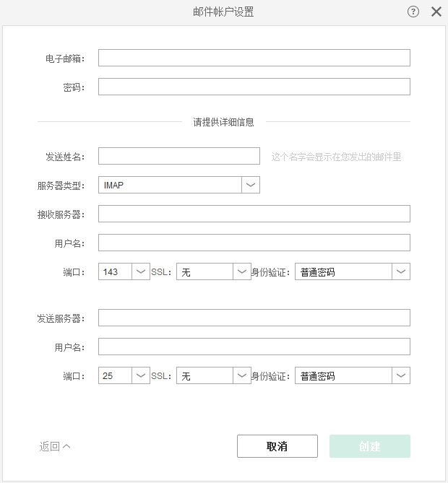
Task: Focus the 密码 password field
Action: click(x=254, y=87)
